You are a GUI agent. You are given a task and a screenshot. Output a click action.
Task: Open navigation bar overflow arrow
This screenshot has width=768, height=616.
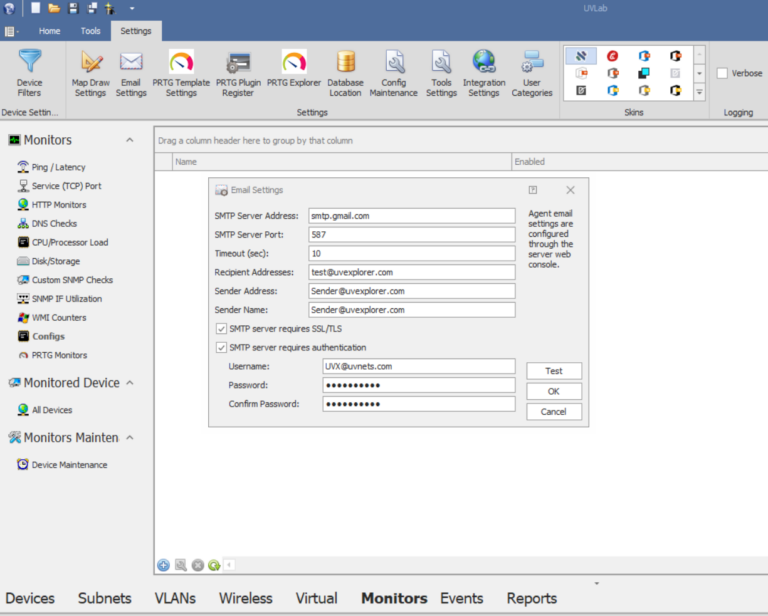coord(597,583)
